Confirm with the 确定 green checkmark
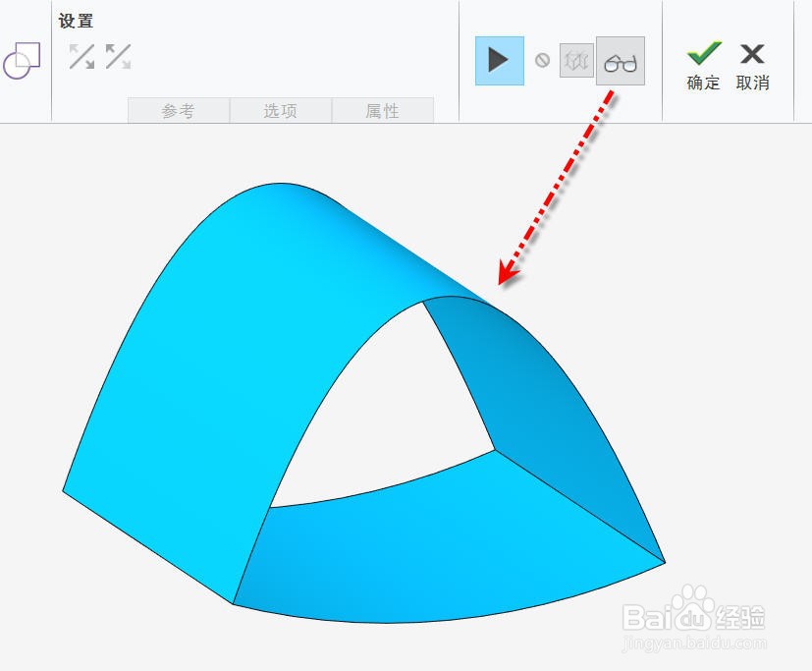812x671 pixels. [x=704, y=67]
